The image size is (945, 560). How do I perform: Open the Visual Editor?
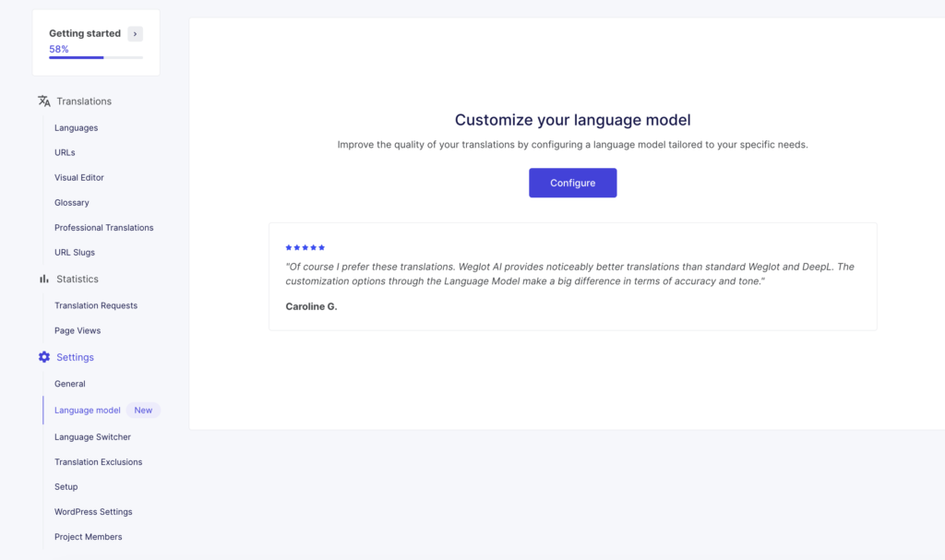point(79,177)
